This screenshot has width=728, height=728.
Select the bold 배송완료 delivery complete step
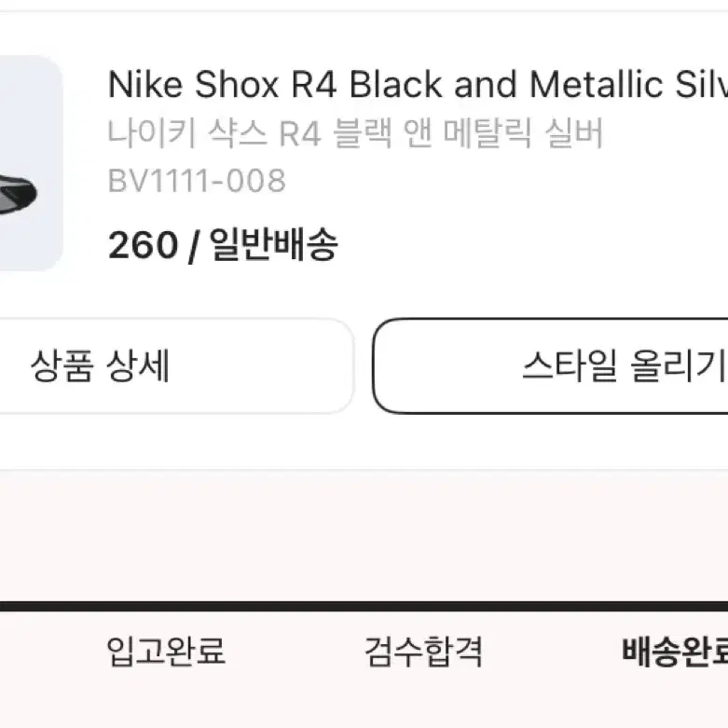point(675,651)
